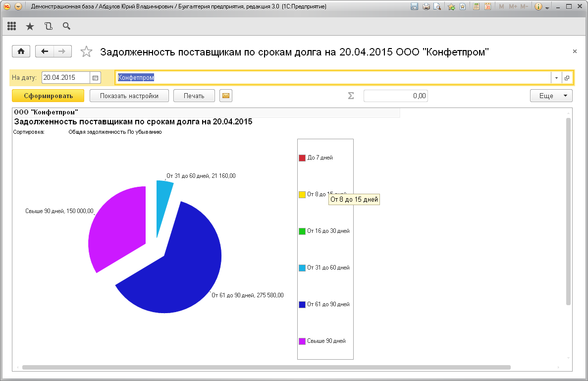Add report to favorites with outline star
This screenshot has width=588, height=381.
click(86, 52)
